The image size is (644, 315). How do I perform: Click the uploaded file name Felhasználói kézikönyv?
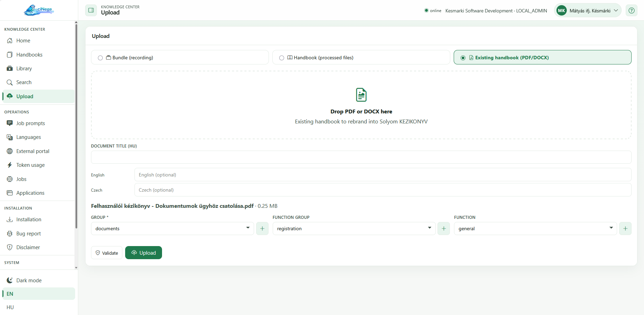coord(172,206)
